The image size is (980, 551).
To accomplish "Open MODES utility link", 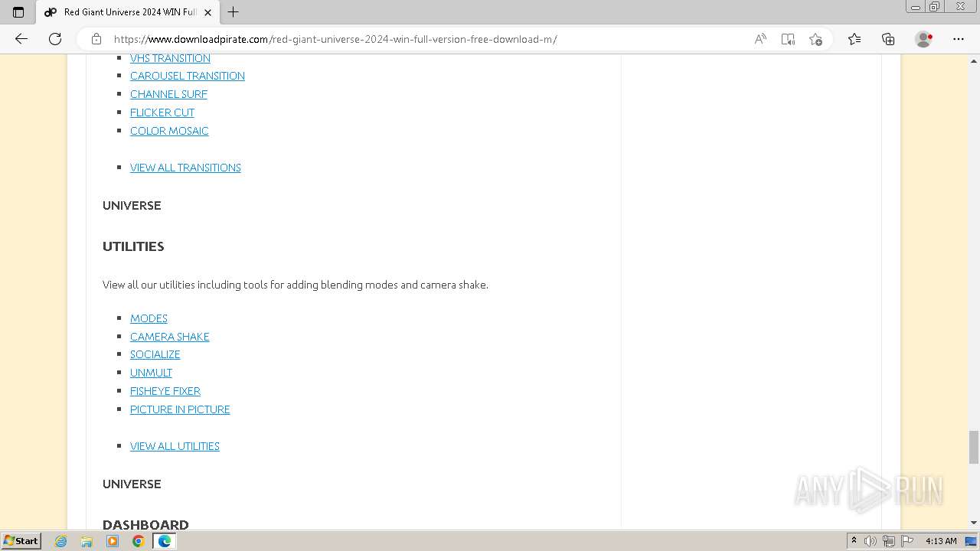I will (149, 318).
